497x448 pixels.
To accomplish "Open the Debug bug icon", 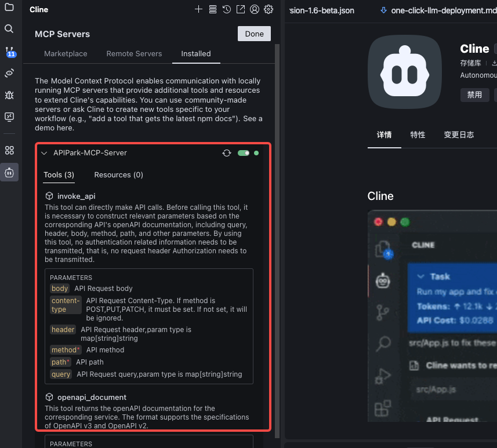I will pyautogui.click(x=9, y=95).
